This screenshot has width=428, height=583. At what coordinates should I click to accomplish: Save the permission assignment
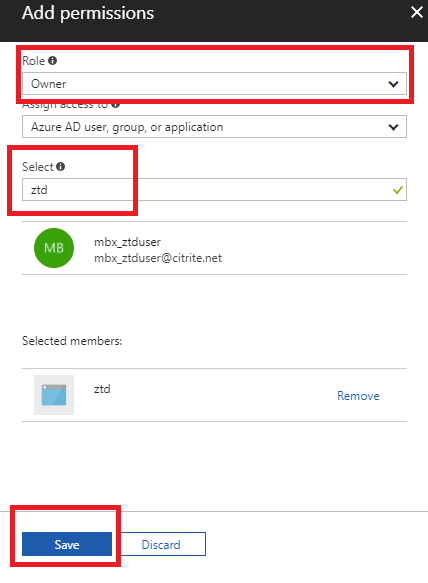67,544
